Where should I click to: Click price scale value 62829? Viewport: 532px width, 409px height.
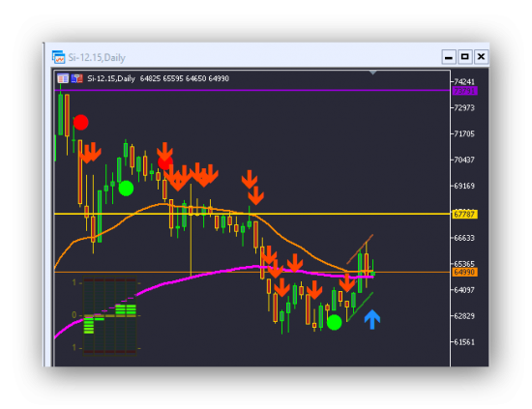[464, 316]
